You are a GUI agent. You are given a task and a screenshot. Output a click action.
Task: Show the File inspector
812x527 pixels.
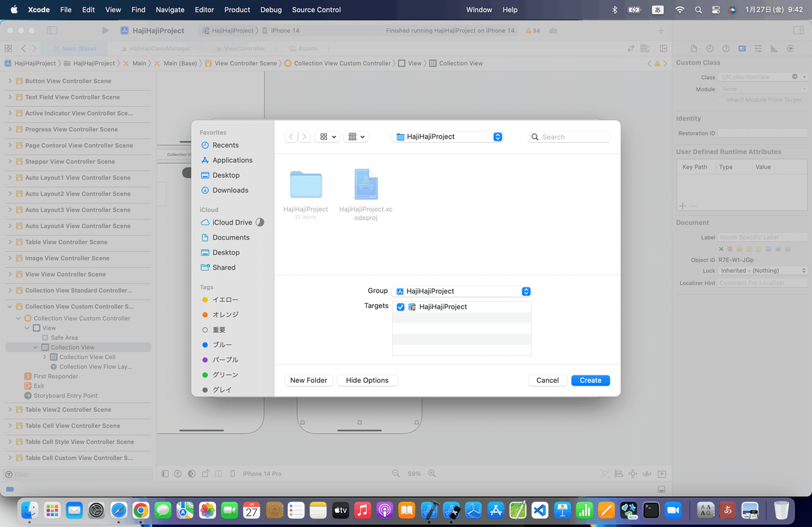[694, 49]
